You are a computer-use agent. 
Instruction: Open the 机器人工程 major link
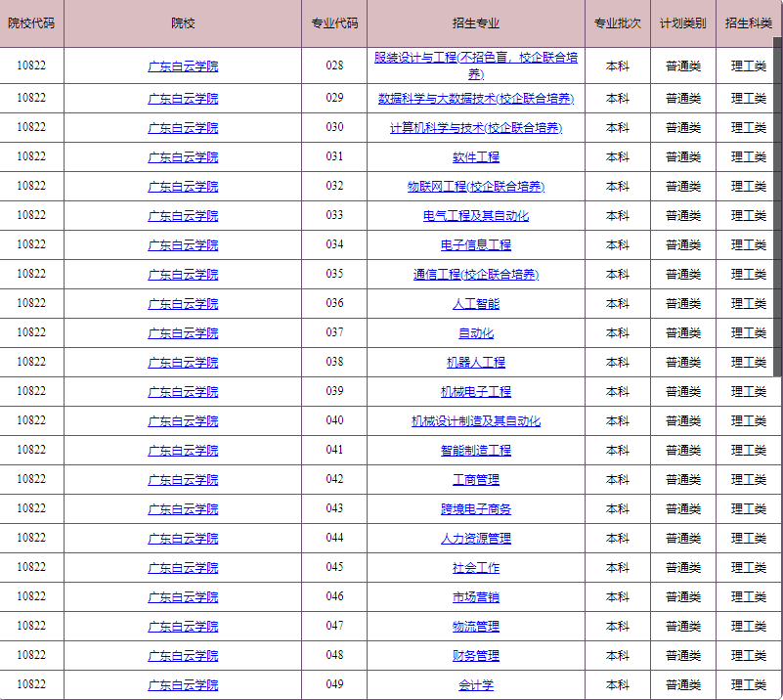click(475, 363)
